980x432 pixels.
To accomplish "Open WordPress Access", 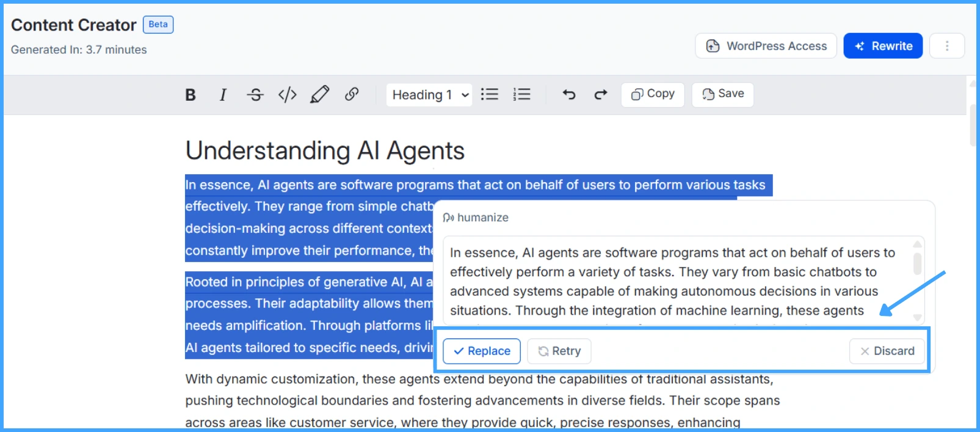I will pyautogui.click(x=766, y=46).
